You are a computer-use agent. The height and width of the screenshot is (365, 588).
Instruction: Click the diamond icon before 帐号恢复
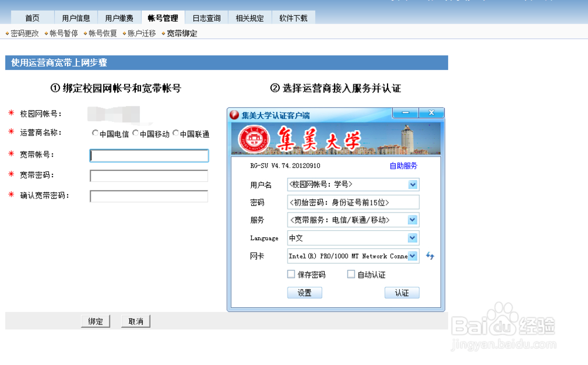86,33
